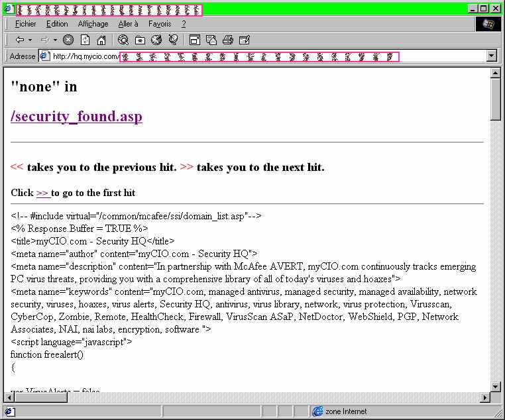Screen dimensions: 505x420
Task: Open the Favoris menu
Action: click(x=160, y=24)
